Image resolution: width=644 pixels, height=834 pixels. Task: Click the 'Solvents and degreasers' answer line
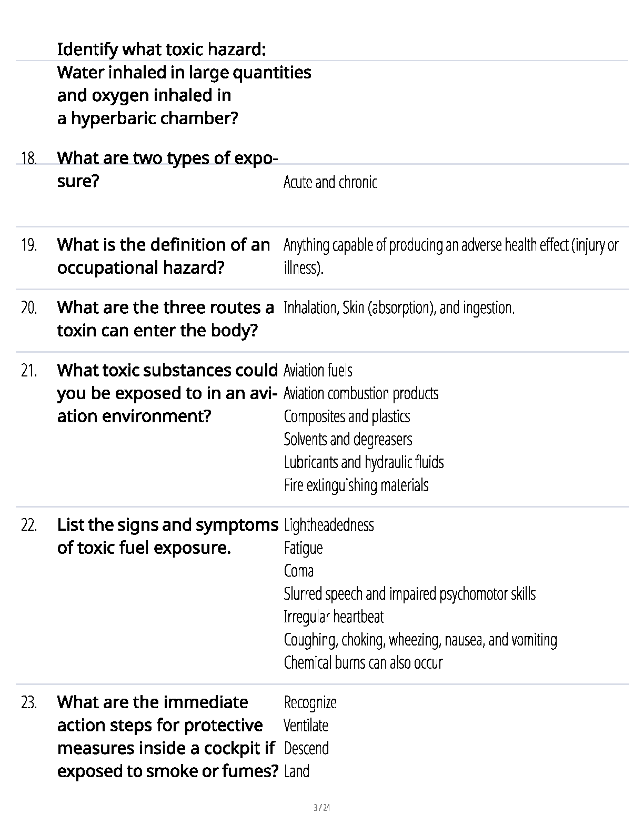pyautogui.click(x=348, y=439)
